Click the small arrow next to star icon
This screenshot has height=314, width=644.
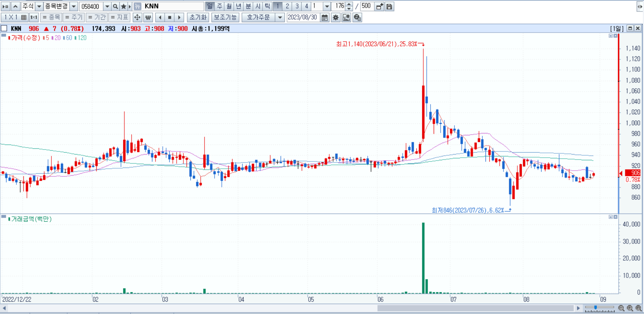130,7
